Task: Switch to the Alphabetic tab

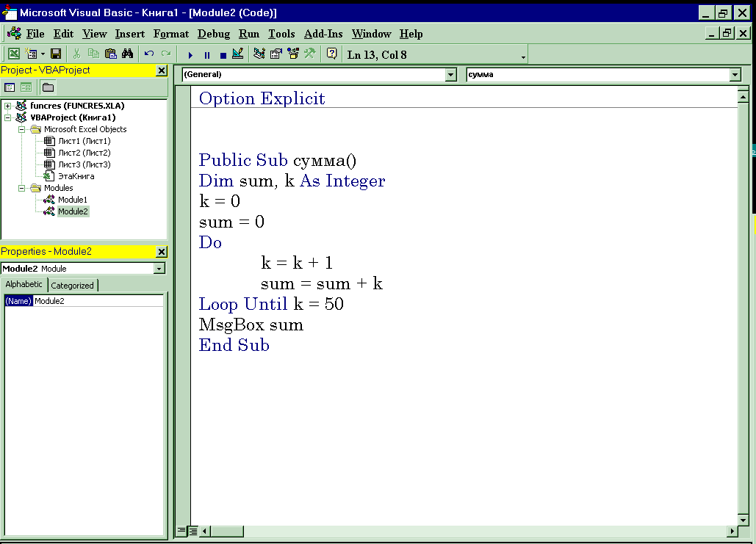Action: point(24,284)
